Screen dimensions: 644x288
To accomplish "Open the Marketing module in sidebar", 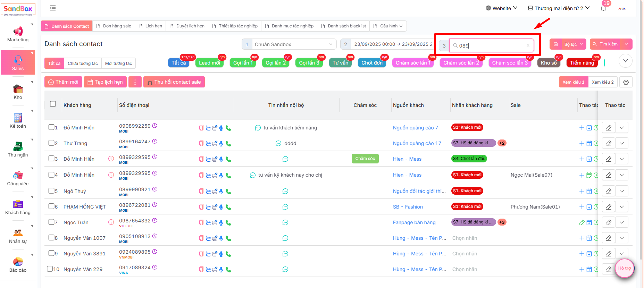I will tap(18, 34).
